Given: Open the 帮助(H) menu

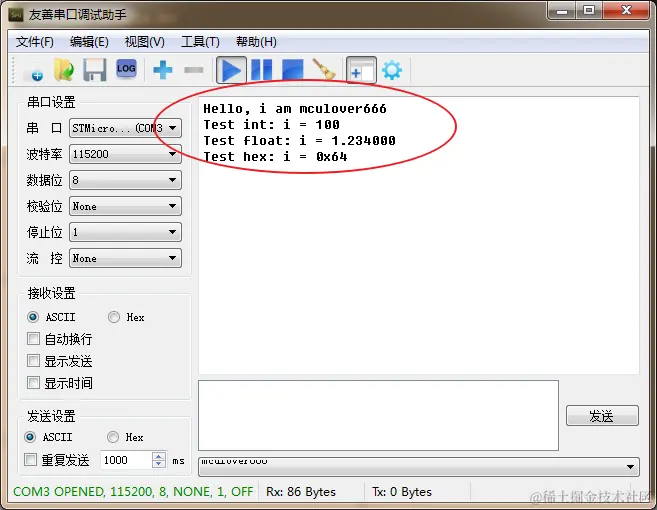Looking at the screenshot, I should (256, 42).
